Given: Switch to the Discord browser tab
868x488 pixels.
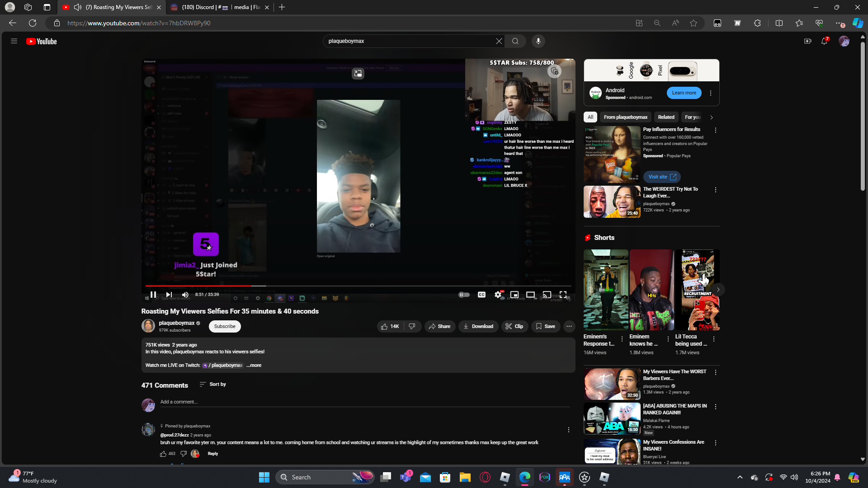Looking at the screenshot, I should [219, 7].
